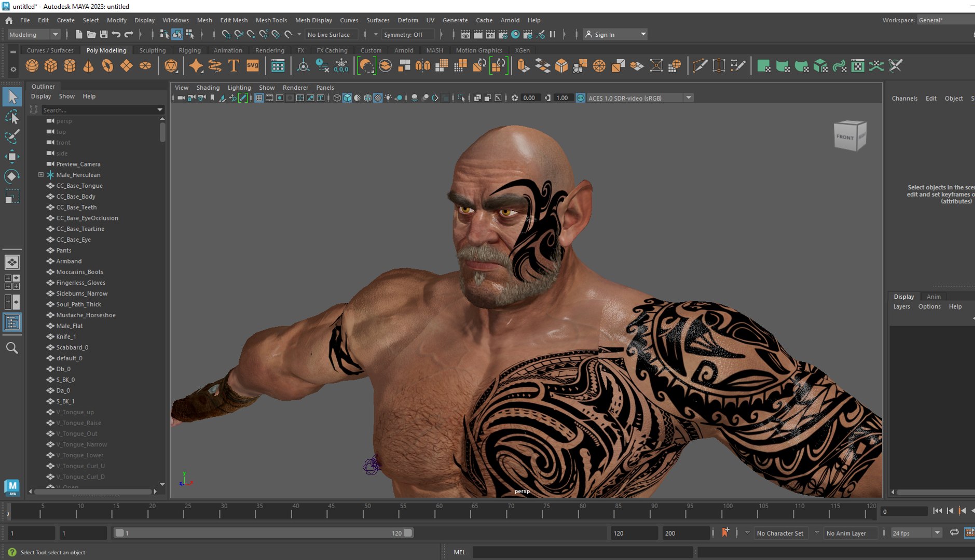Click the MEL script language button

pos(459,552)
